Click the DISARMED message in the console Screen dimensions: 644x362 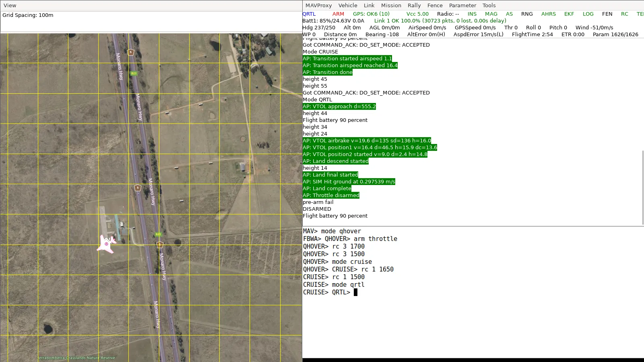[x=317, y=209]
